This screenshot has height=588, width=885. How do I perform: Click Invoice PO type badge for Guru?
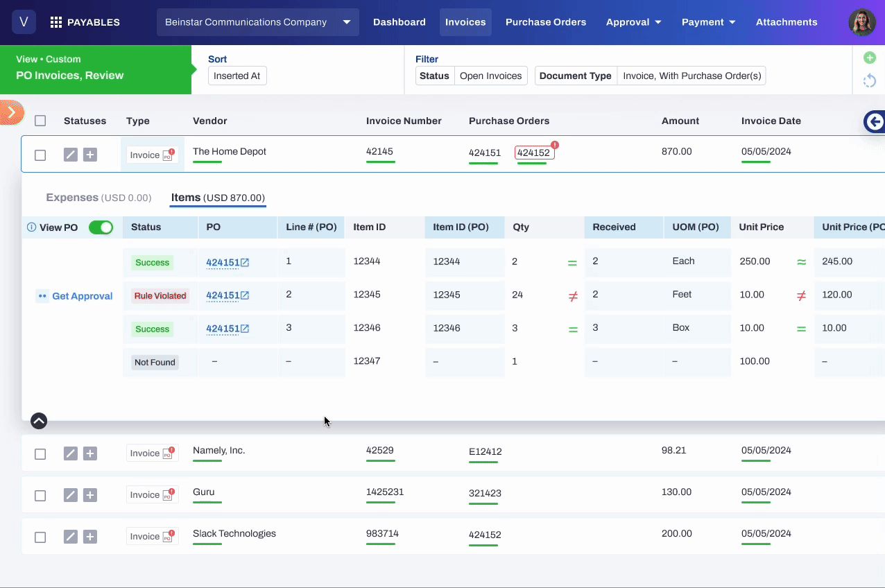[152, 494]
